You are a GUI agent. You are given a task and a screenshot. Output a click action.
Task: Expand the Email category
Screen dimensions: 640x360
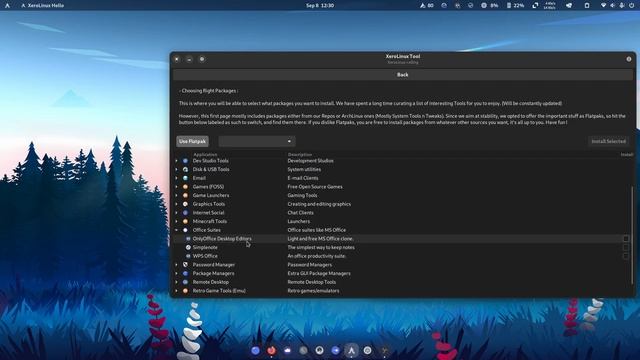coord(177,178)
